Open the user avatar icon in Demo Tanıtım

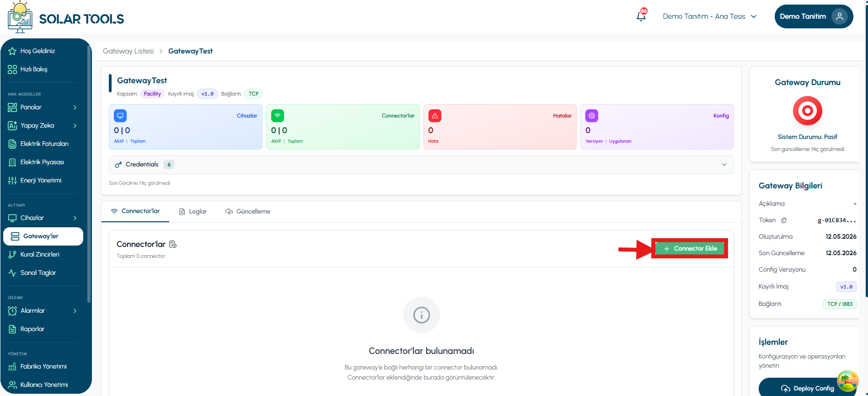click(x=839, y=16)
